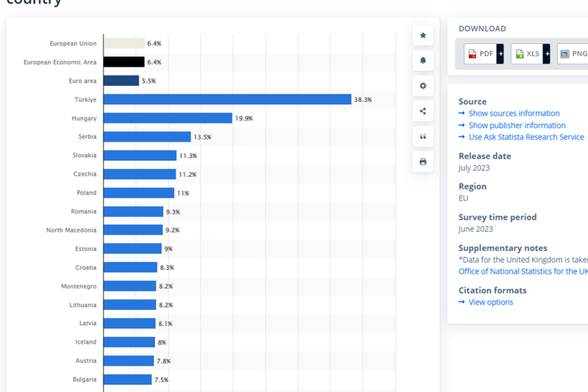The image size is (588, 392).
Task: Click the star favorite icon
Action: pyautogui.click(x=423, y=35)
